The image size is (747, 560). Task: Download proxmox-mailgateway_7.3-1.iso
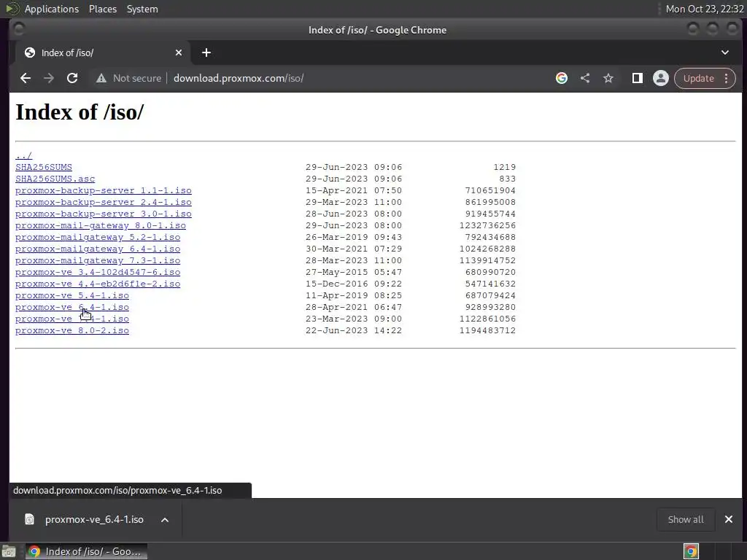98,260
